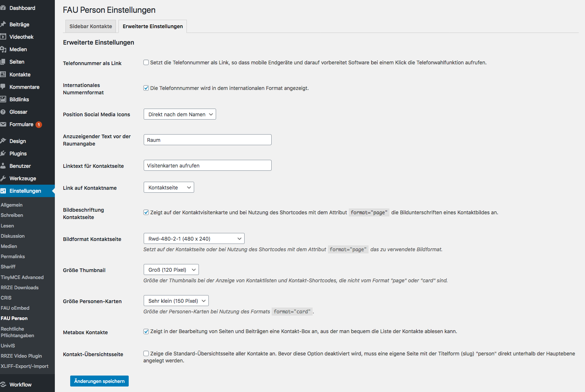This screenshot has height=392, width=585.
Task: Click the Änderungen speichern button
Action: click(99, 381)
